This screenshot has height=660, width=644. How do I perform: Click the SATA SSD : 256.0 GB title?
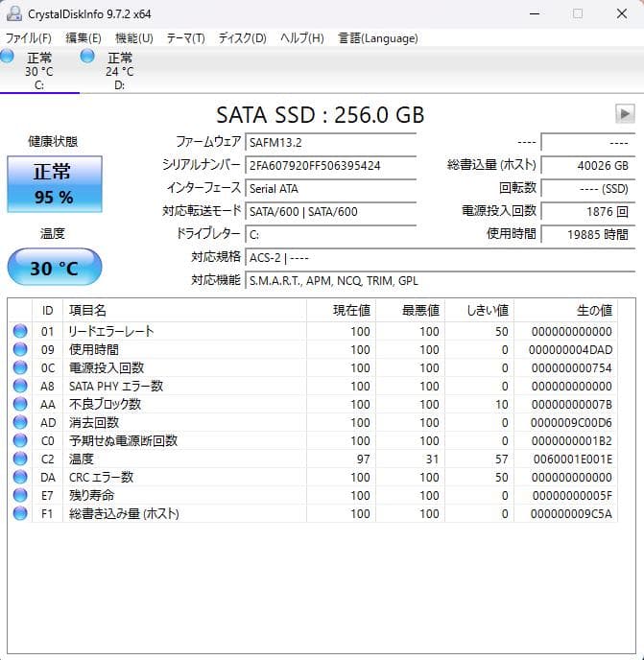click(321, 115)
